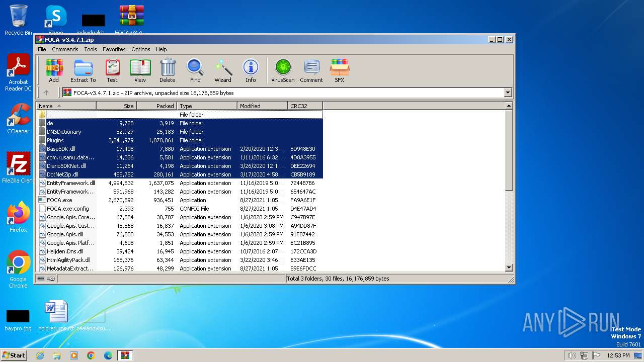The image size is (644, 362).
Task: Select the parent folder '..' row
Action: point(180,115)
